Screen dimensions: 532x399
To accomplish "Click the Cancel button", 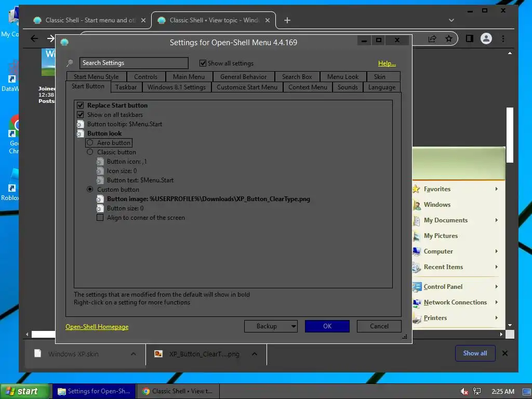I will (x=379, y=326).
